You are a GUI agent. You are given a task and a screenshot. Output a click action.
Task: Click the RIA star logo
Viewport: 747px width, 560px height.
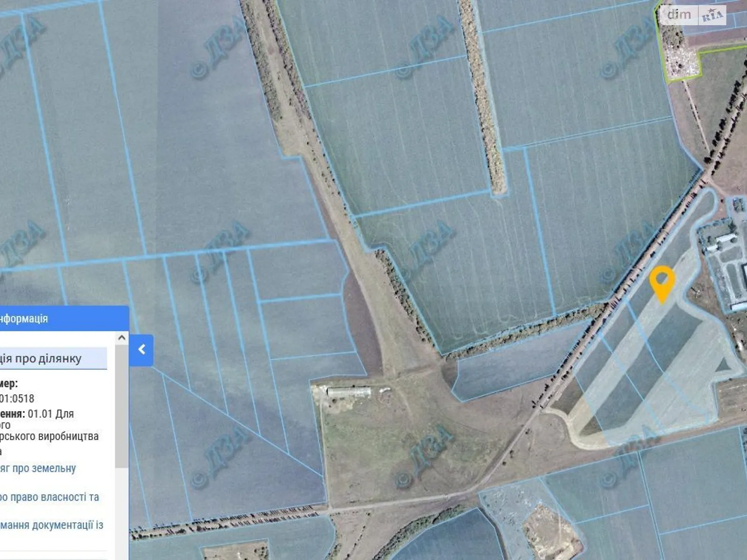[x=712, y=16]
